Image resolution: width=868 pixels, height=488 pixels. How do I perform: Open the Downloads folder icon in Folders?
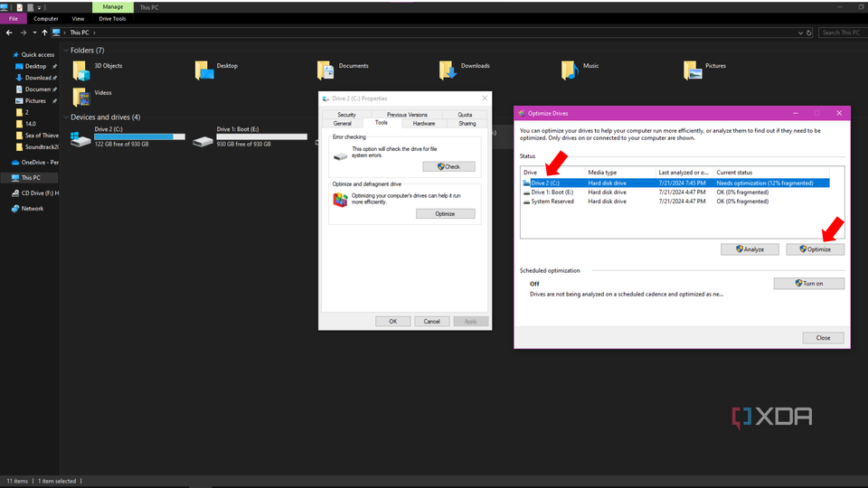point(448,70)
